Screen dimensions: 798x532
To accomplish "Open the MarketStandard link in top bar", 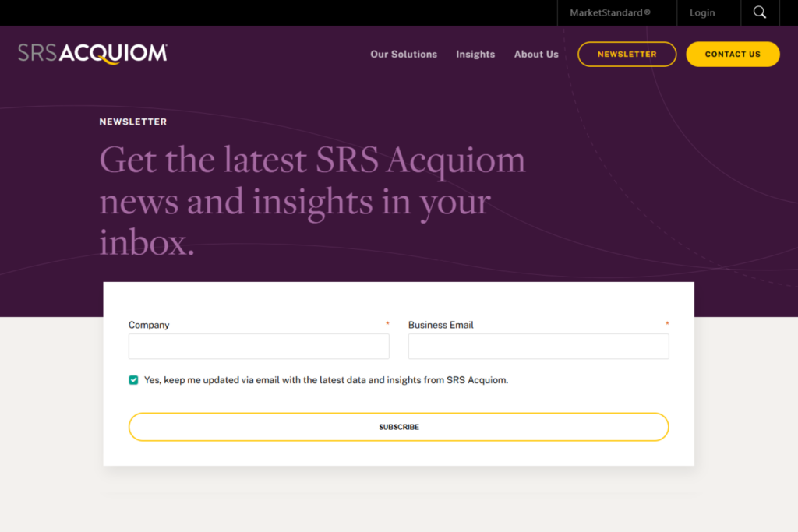I will (x=610, y=12).
